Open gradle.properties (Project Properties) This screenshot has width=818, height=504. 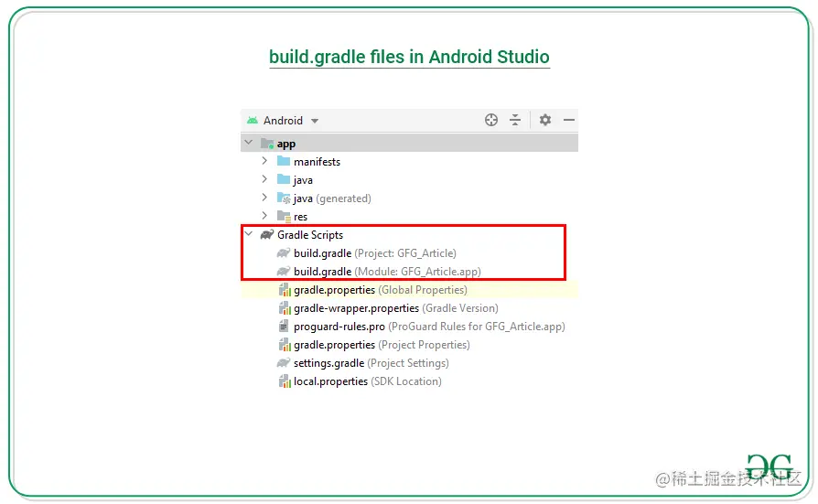(x=382, y=345)
